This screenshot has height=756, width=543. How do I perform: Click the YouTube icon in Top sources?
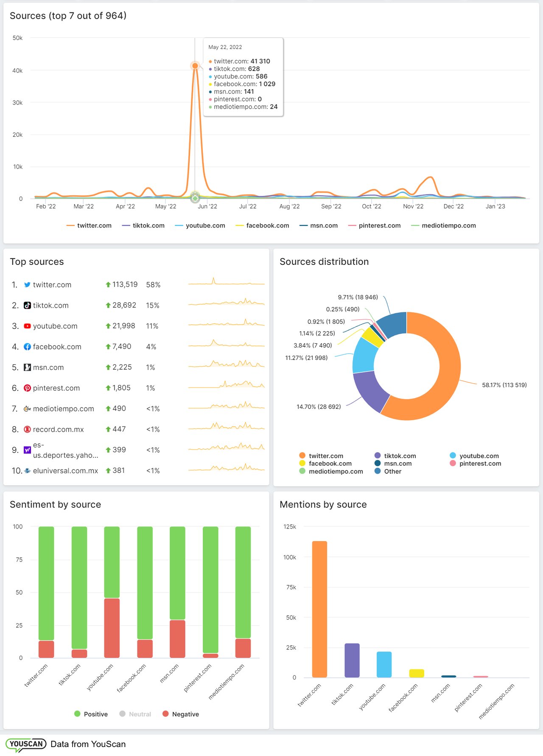27,326
